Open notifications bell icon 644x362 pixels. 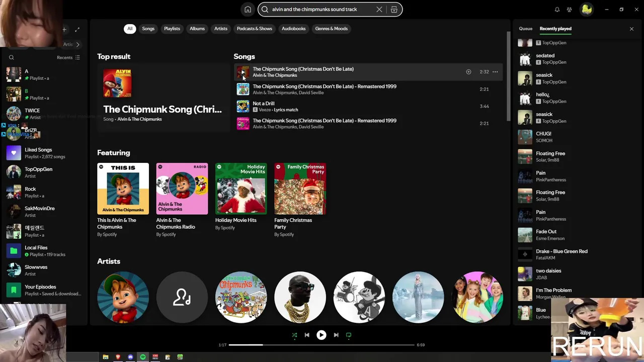pyautogui.click(x=557, y=9)
